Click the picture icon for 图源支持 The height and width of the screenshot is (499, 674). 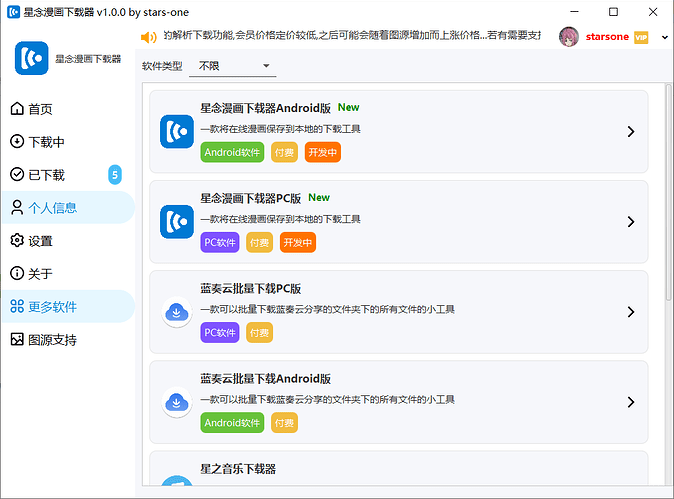17,339
